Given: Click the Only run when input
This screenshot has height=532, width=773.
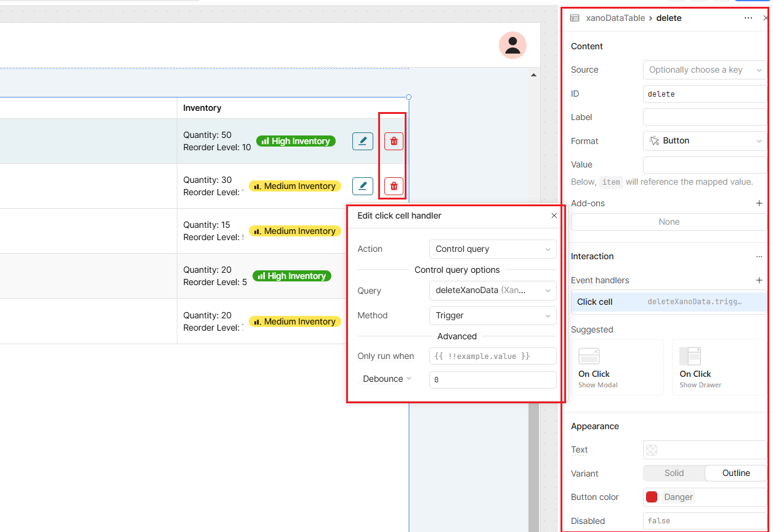Looking at the screenshot, I should point(493,356).
